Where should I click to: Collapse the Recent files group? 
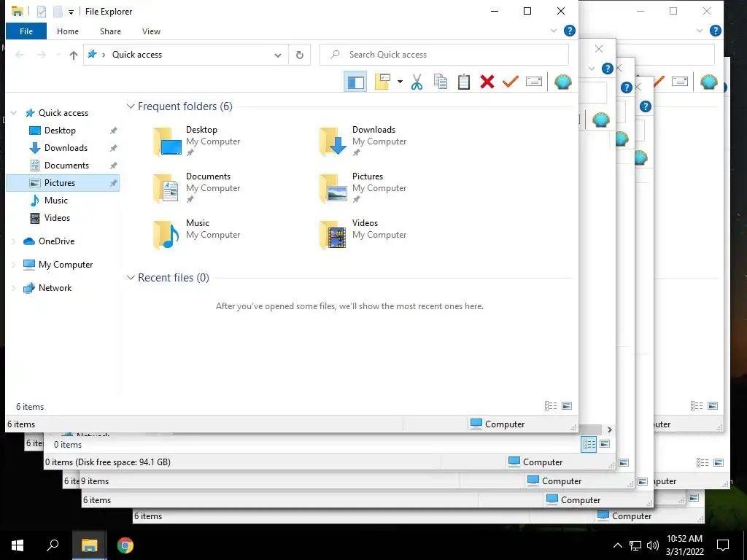coord(131,278)
